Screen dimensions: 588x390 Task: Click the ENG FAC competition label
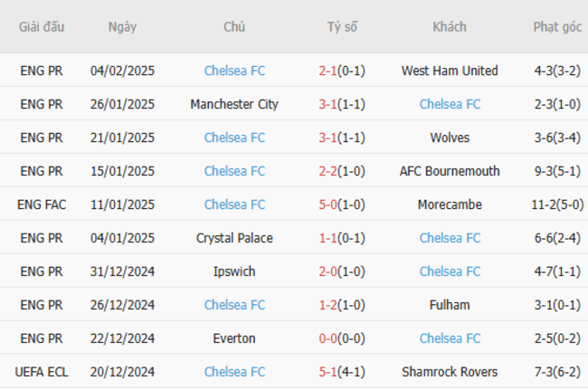(x=42, y=205)
